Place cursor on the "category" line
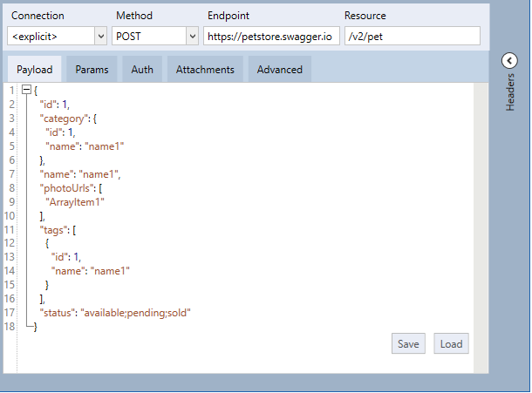532x393 pixels. 68,119
